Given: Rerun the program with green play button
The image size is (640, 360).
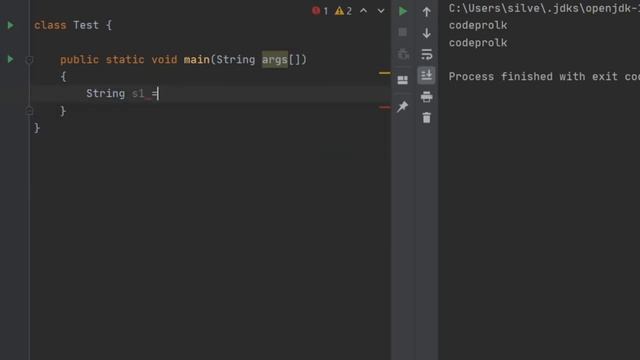Looking at the screenshot, I should coord(402,11).
